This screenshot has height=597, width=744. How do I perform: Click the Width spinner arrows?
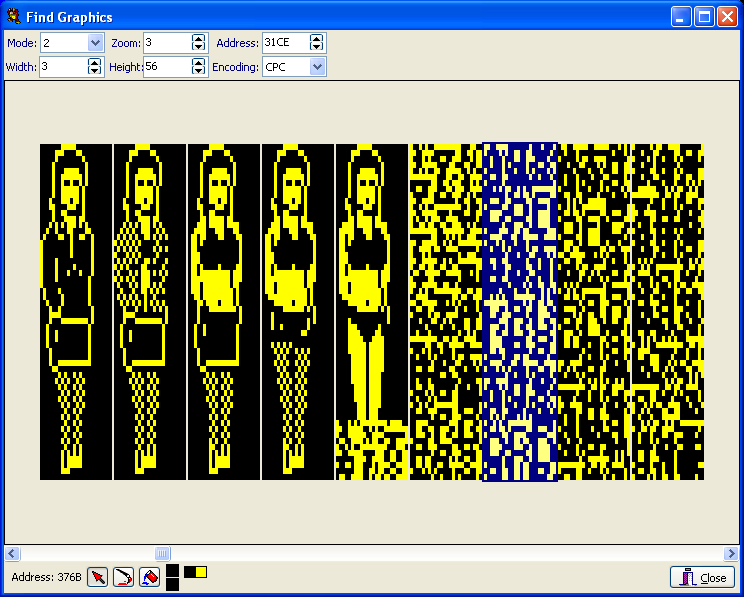(x=95, y=67)
